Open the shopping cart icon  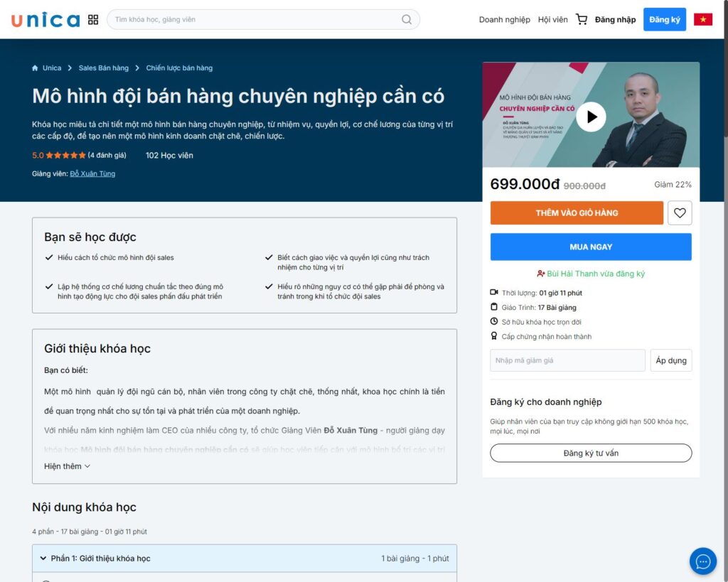[582, 19]
